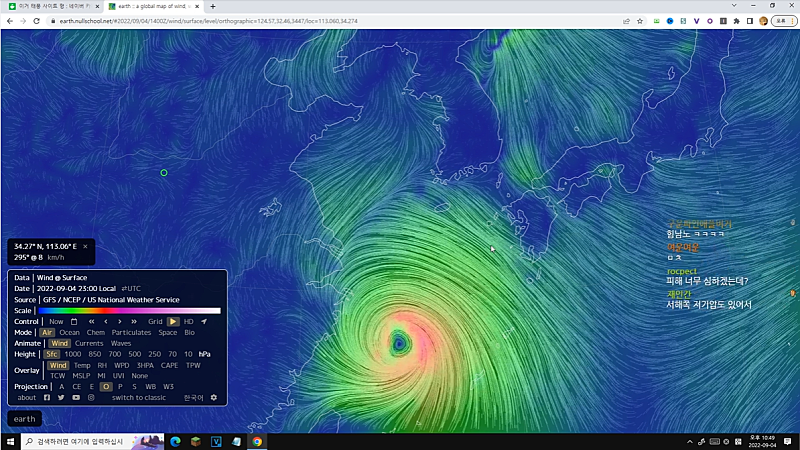
Task: Toggle the Grid display option
Action: coord(155,321)
